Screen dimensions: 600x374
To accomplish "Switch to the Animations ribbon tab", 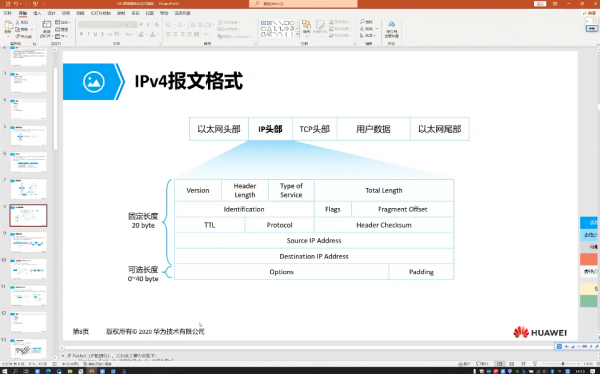I will 80,13.
